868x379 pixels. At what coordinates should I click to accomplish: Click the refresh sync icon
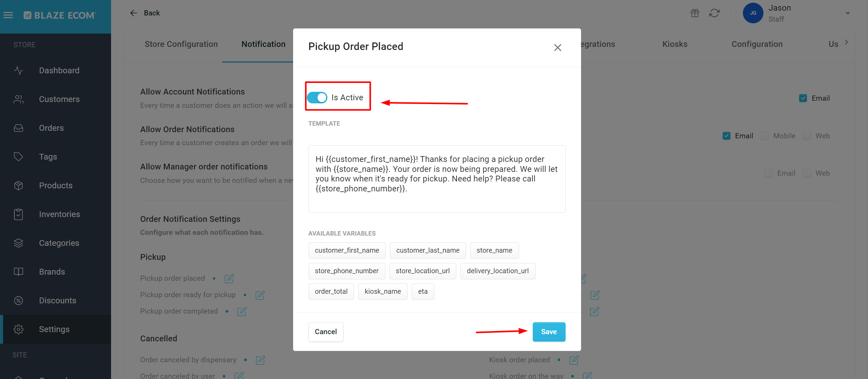[x=714, y=13]
